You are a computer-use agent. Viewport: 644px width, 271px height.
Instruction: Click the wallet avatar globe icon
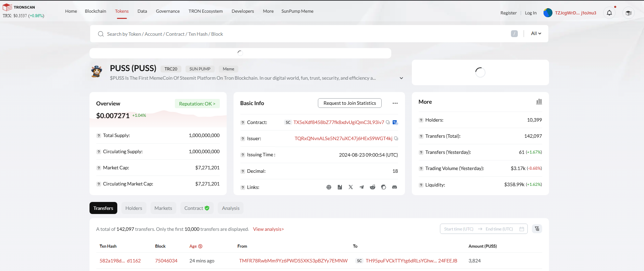coord(548,13)
